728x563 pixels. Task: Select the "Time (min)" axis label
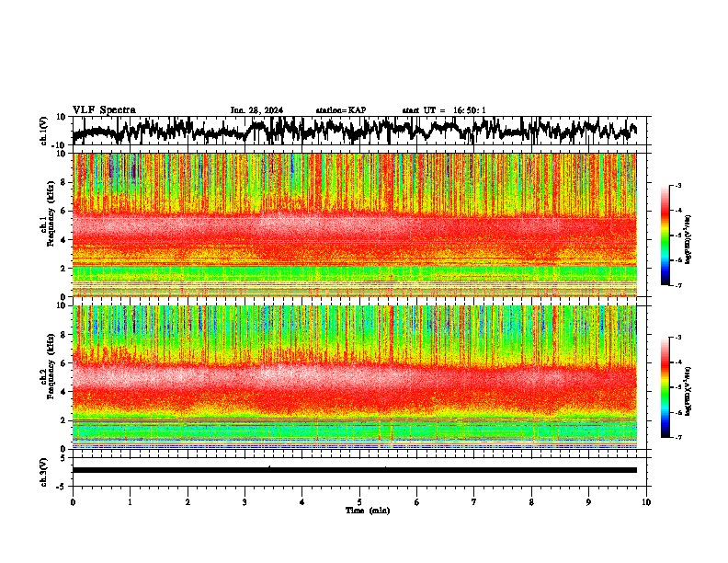click(368, 511)
